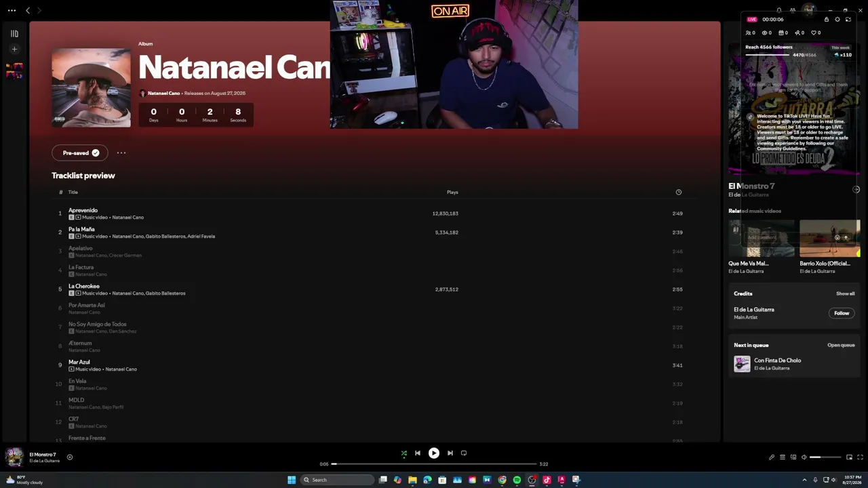Open Spotify notifications bell
Image resolution: width=868 pixels, height=488 pixels.
click(x=778, y=10)
